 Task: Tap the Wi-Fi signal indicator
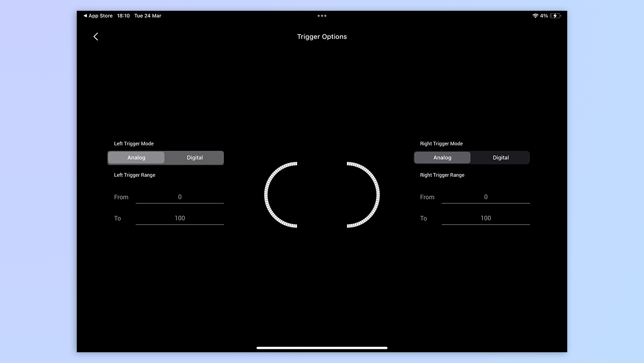pos(535,16)
